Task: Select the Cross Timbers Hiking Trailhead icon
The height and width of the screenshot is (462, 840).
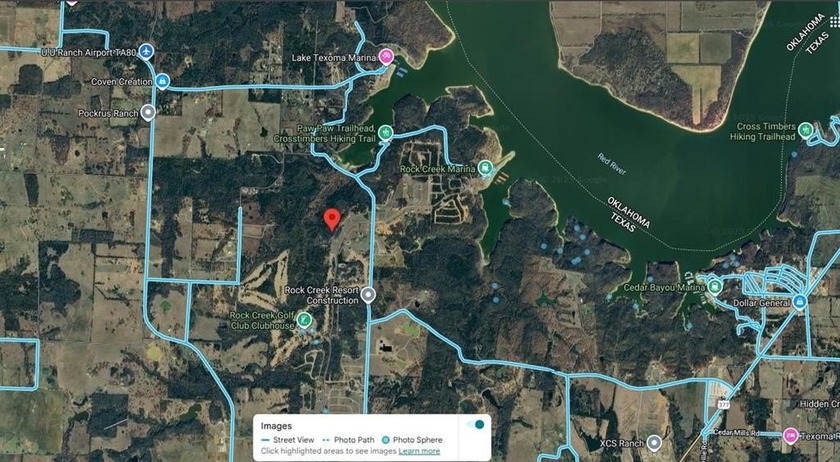Action: point(805,130)
